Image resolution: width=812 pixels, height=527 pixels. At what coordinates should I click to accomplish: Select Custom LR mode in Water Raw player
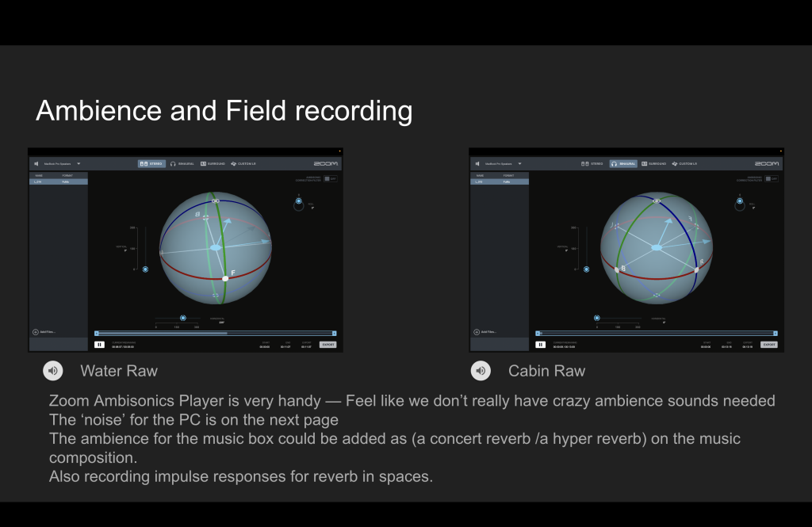click(243, 163)
